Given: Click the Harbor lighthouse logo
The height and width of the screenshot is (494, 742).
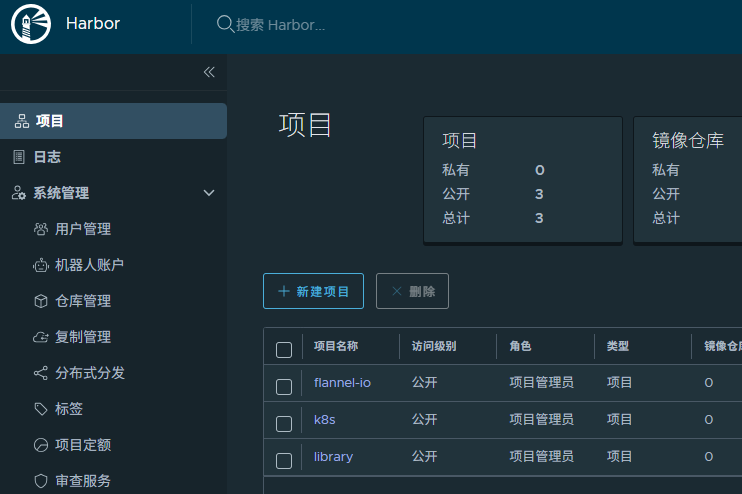Looking at the screenshot, I should click(31, 24).
